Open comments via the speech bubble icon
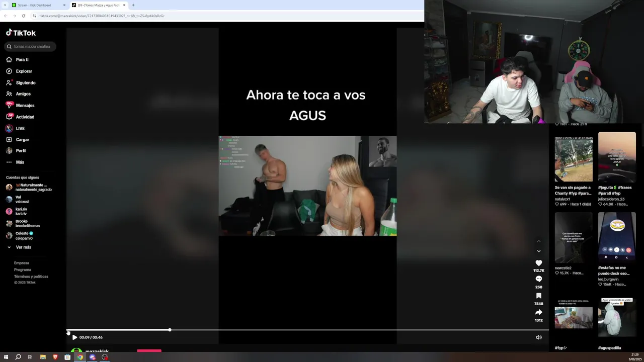Image resolution: width=644 pixels, height=362 pixels. pos(538,279)
